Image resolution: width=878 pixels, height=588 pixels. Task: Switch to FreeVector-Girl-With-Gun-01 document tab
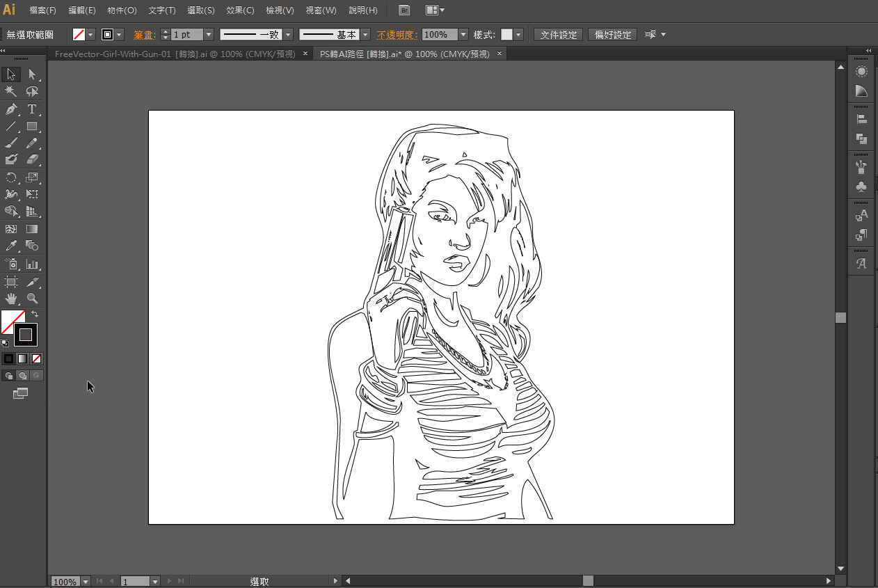tap(175, 54)
